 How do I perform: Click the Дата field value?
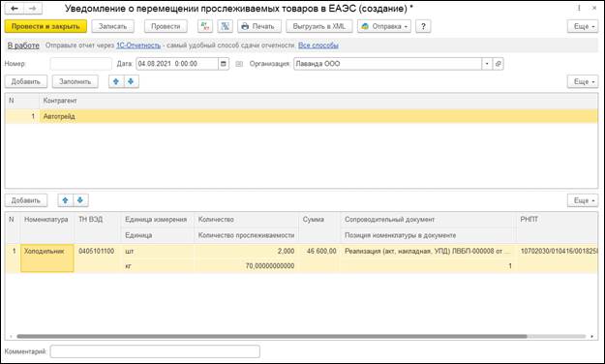pyautogui.click(x=177, y=64)
